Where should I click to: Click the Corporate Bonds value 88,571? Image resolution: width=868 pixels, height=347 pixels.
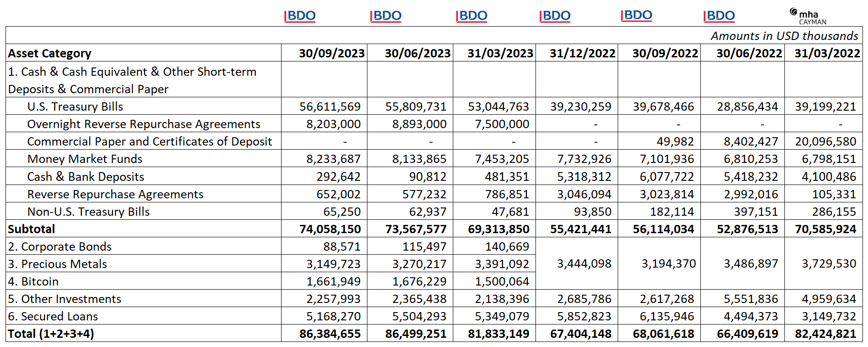click(342, 246)
